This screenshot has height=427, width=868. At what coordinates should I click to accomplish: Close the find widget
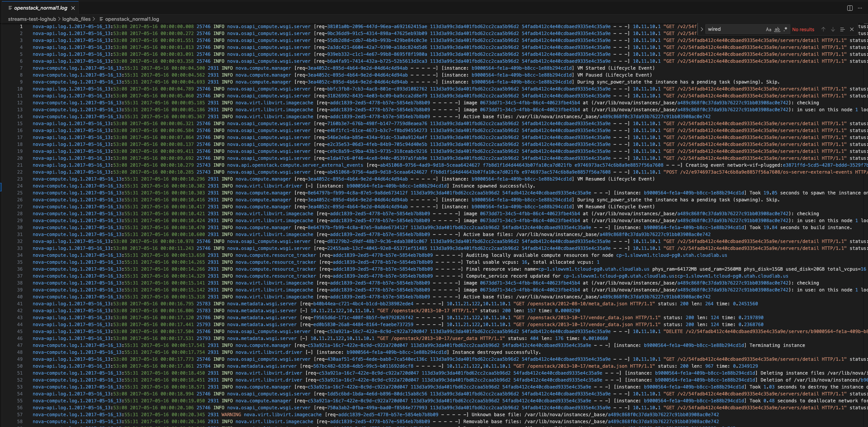click(852, 29)
